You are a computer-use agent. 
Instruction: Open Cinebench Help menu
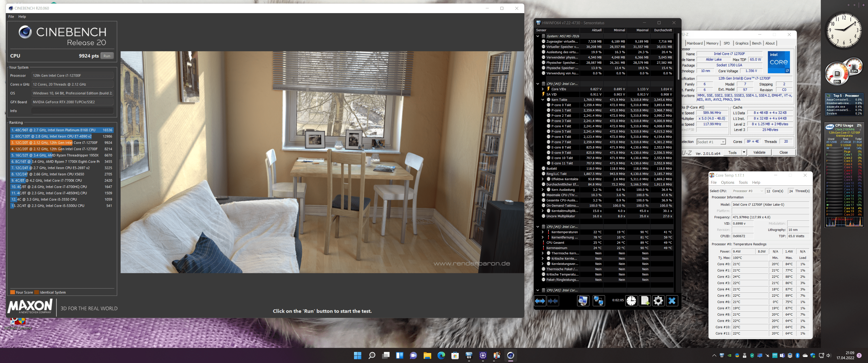(22, 16)
